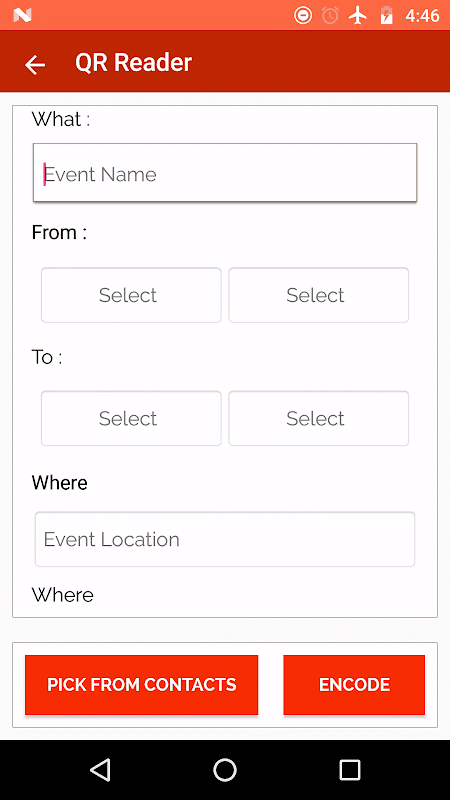The width and height of the screenshot is (450, 800).
Task: Tap the clock time in status bar
Action: pos(422,16)
